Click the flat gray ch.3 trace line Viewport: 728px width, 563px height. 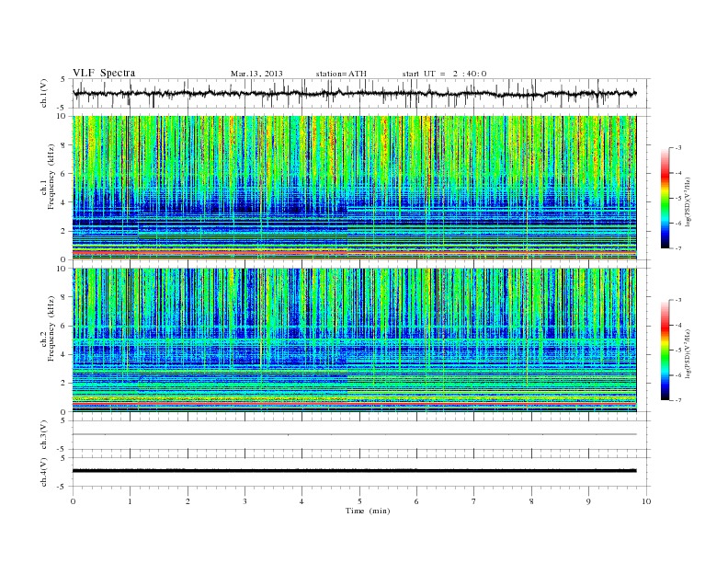pyautogui.click(x=354, y=434)
